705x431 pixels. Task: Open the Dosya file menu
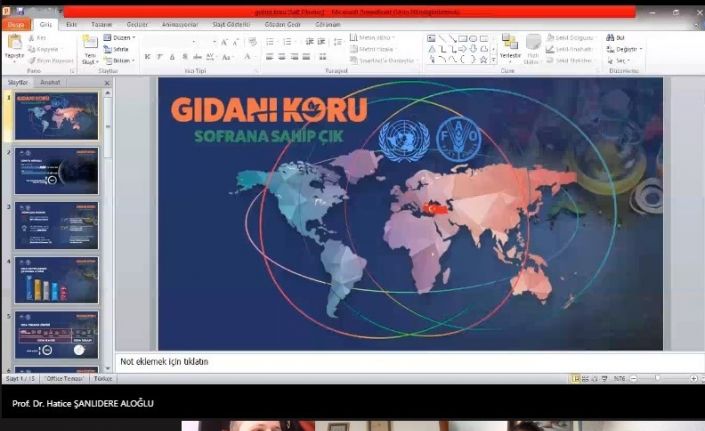[x=18, y=23]
